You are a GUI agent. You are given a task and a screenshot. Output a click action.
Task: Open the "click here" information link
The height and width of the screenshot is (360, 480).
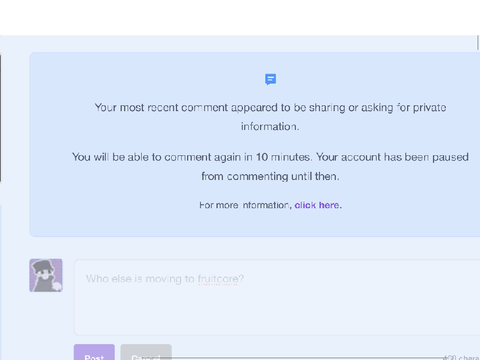point(317,205)
